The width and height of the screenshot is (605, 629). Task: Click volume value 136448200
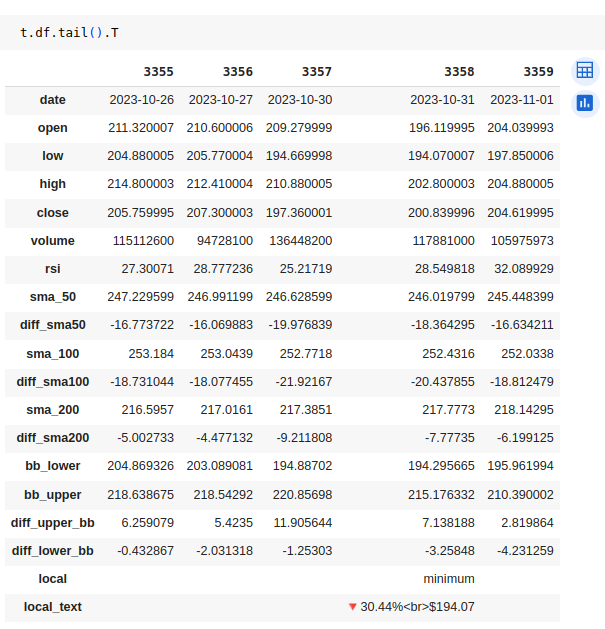coord(300,241)
